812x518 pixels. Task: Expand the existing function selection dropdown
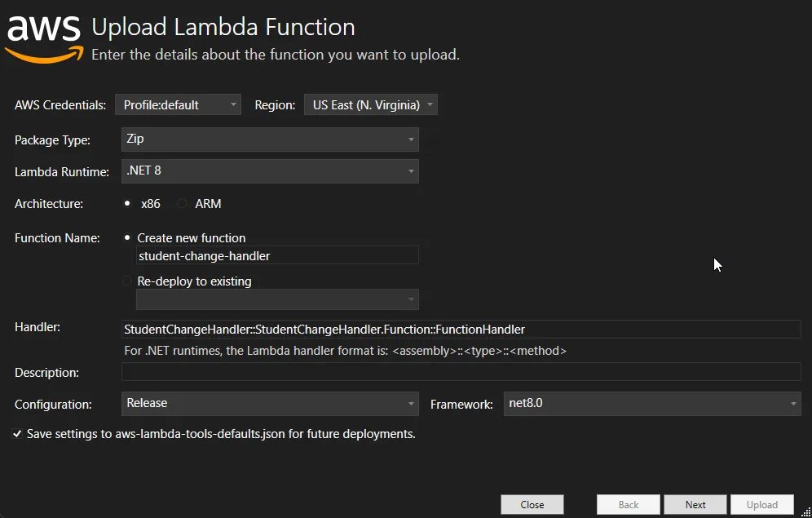pyautogui.click(x=276, y=299)
